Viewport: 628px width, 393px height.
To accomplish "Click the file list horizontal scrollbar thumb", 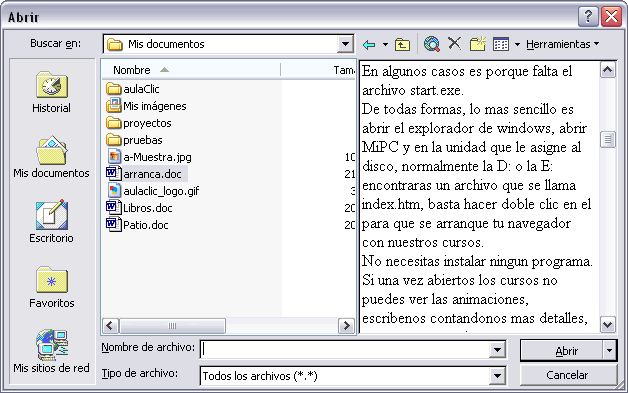I will (x=172, y=326).
